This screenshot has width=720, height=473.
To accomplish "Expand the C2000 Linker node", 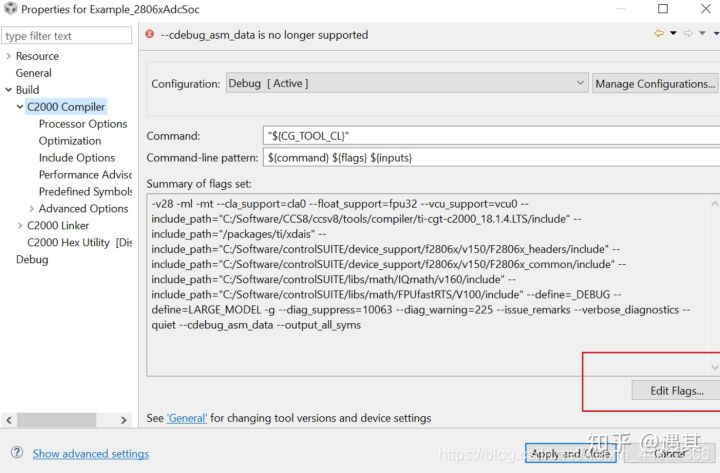I will (x=20, y=225).
